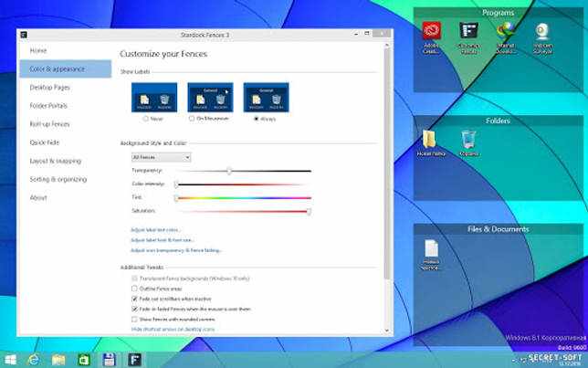The height and width of the screenshot is (368, 588).
Task: Click the Never labels preview thumbnail
Action: pyautogui.click(x=154, y=97)
